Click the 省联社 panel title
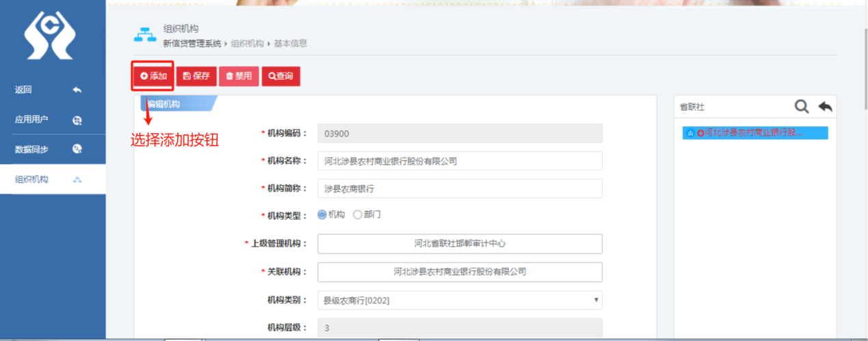 click(x=692, y=107)
